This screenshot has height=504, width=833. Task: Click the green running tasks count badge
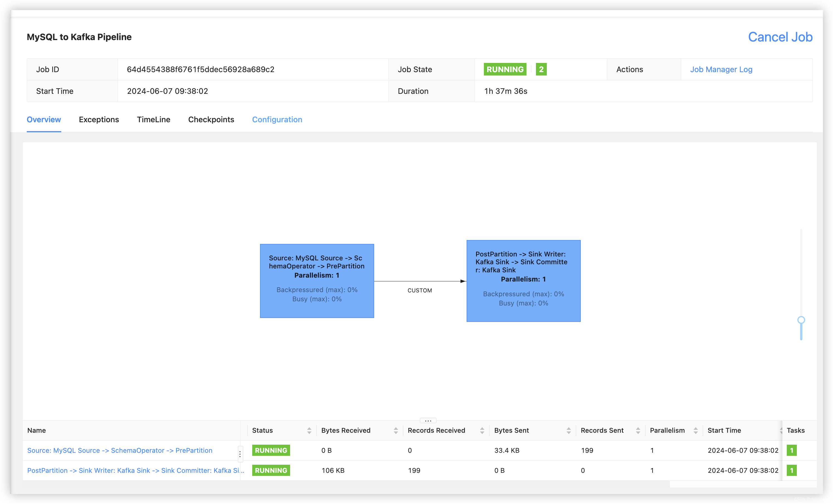point(541,69)
